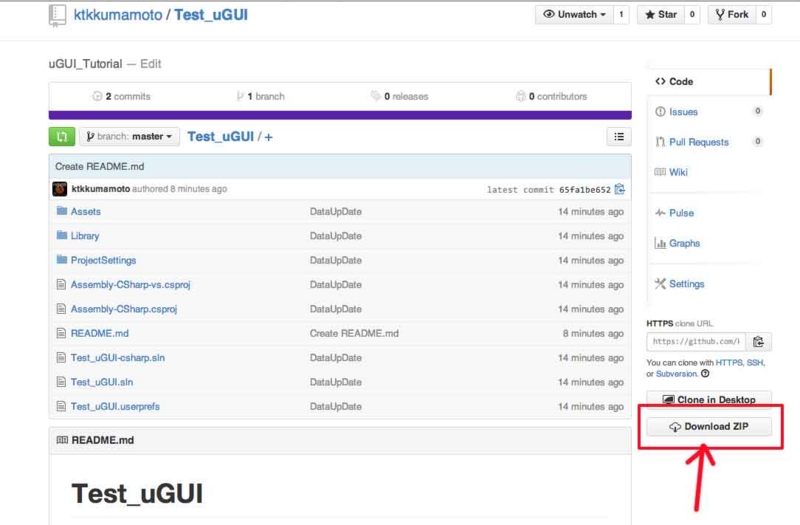The width and height of the screenshot is (800, 525).
Task: Click the README.md file icon in list
Action: 61,333
